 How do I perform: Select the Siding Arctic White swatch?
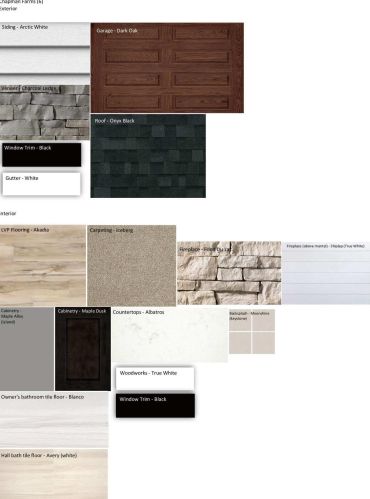pos(45,48)
